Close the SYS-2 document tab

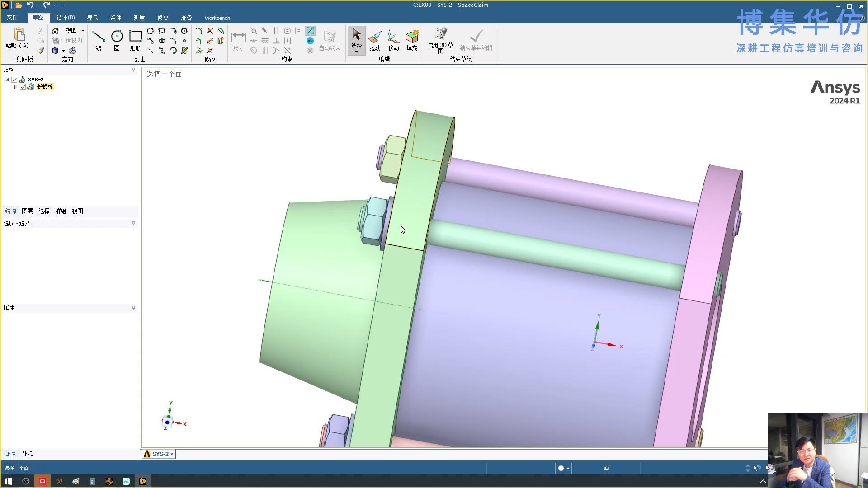pyautogui.click(x=172, y=454)
